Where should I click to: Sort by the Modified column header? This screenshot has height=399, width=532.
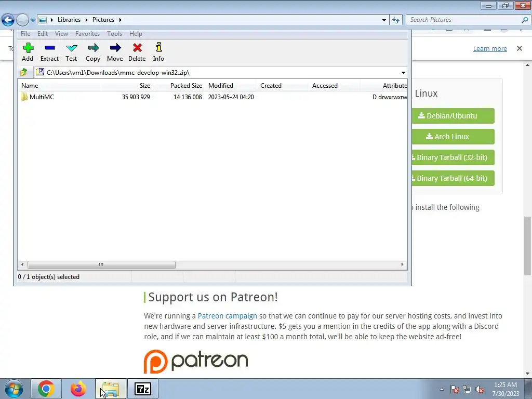click(231, 86)
